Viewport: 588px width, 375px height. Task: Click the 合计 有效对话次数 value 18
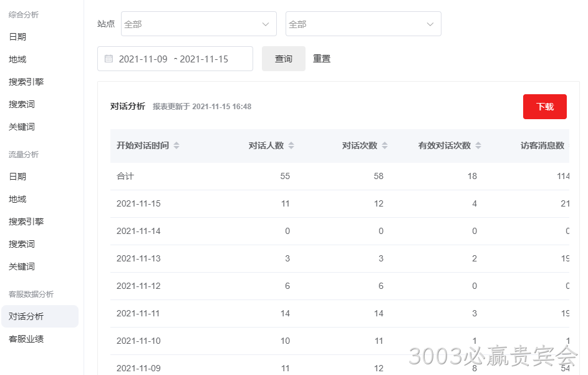coord(472,176)
